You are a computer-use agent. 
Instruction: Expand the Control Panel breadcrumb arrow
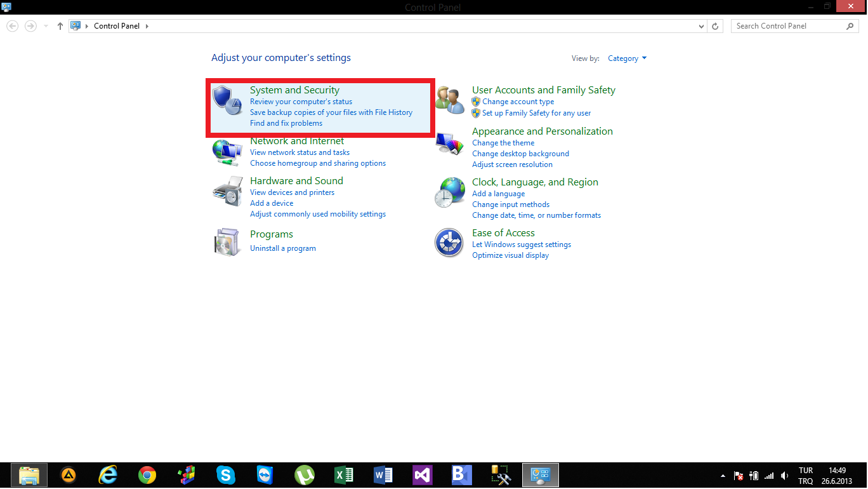[x=147, y=26]
